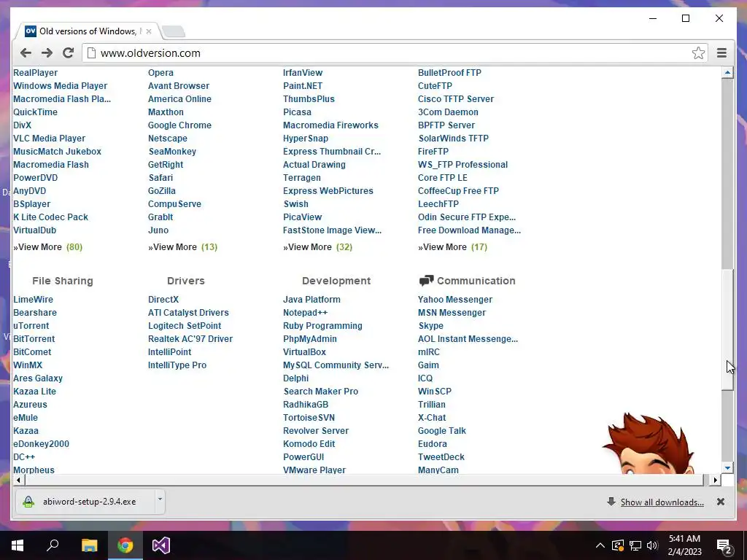The width and height of the screenshot is (747, 560).
Task: Open the clock showing 5:41 AM
Action: pyautogui.click(x=684, y=545)
